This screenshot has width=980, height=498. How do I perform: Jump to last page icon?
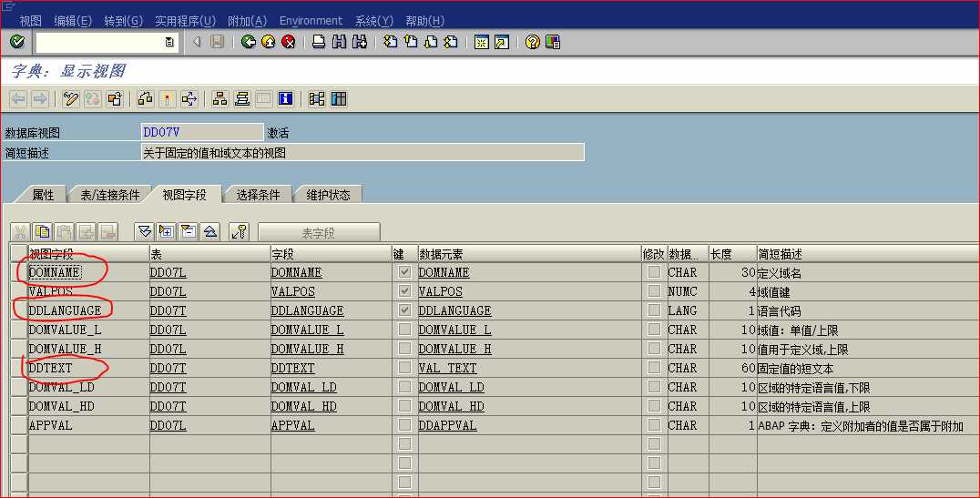(451, 42)
